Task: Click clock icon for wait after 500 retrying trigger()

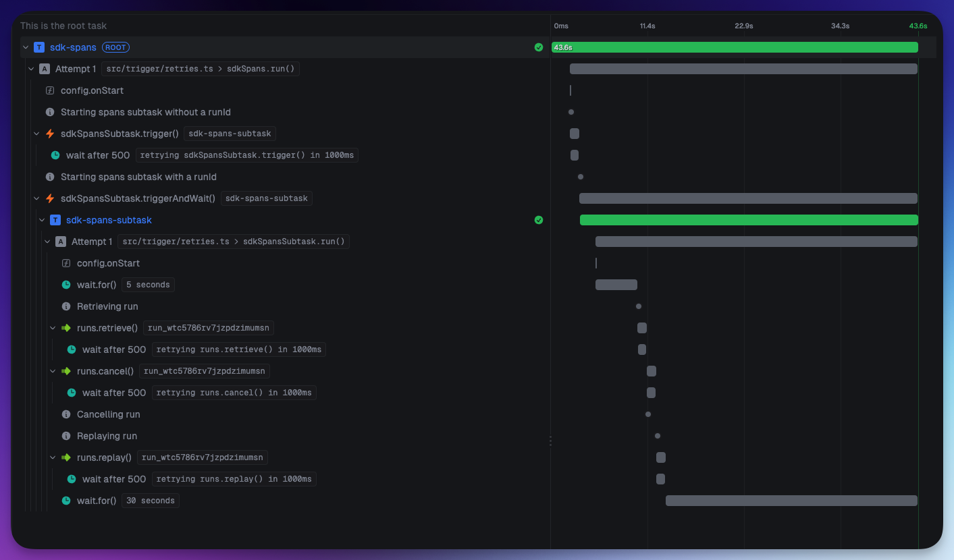Action: click(55, 155)
